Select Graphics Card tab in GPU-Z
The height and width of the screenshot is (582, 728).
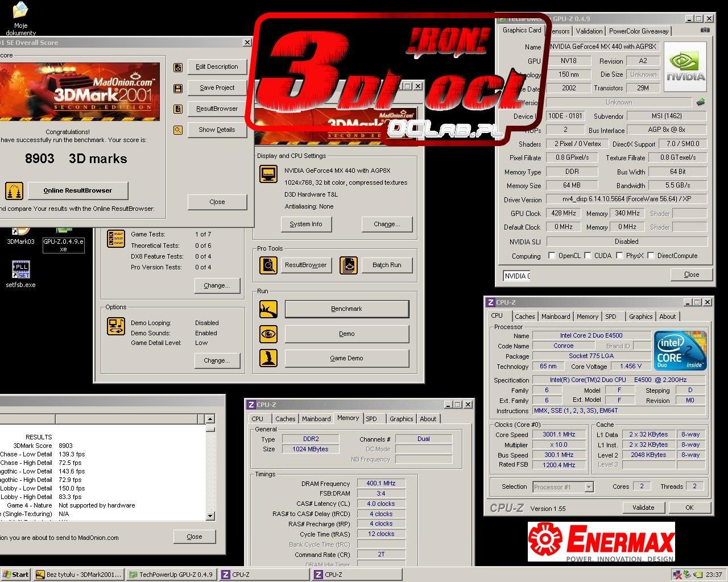click(x=522, y=30)
